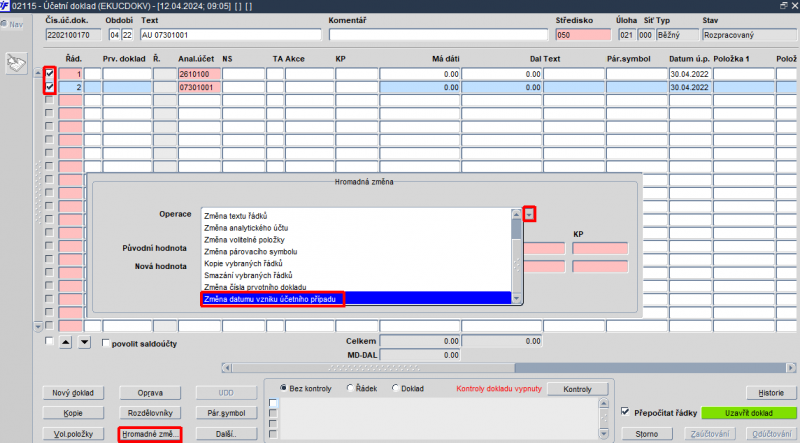Click the horizontal scrollbar left arrow
The image size is (800, 443).
click(227, 367)
